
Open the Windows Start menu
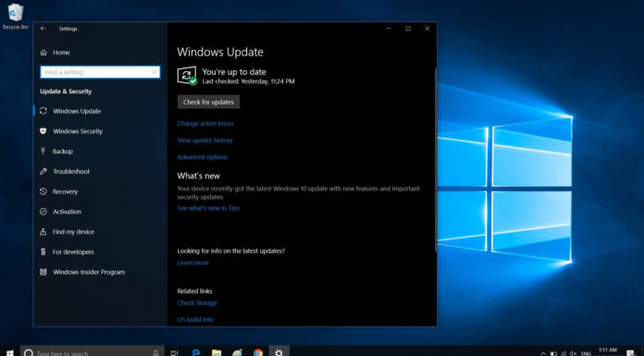[x=9, y=352]
